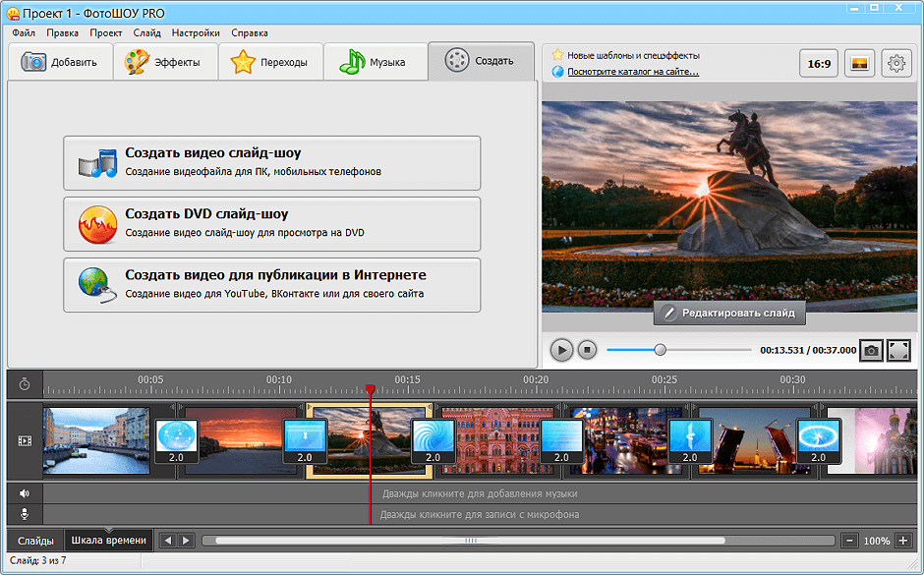Screen dimensions: 924x575
Task: Click the slide background image icon
Action: click(x=859, y=64)
